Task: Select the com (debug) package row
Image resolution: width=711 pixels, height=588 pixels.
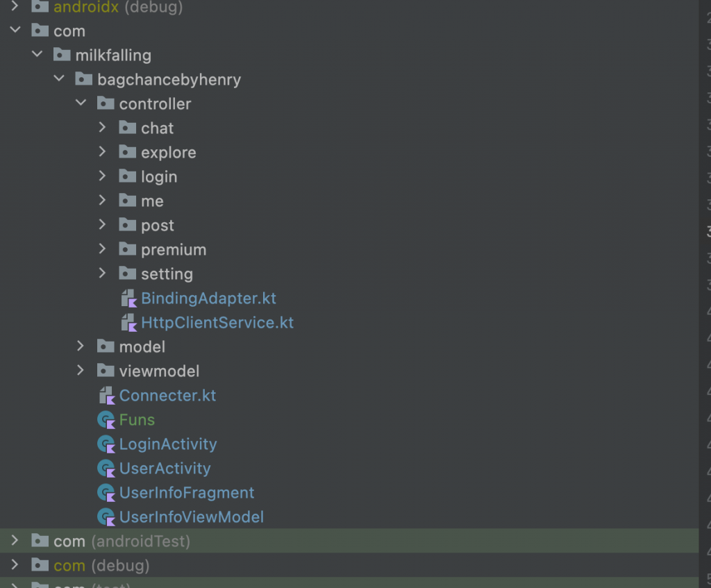Action: coord(101,565)
